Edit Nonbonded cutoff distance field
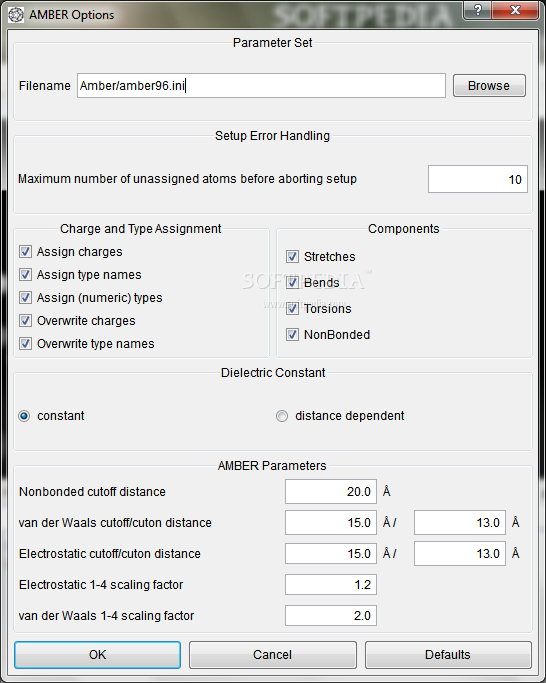Viewport: 546px width, 683px height. (x=331, y=492)
